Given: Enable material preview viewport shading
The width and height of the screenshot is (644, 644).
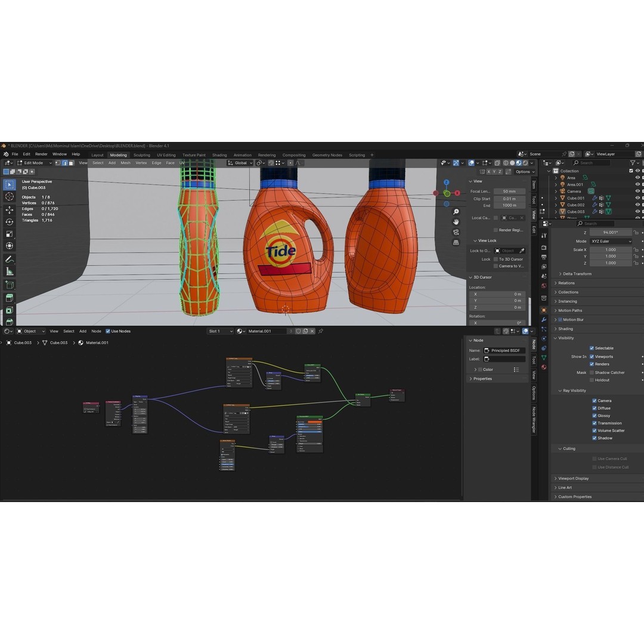Looking at the screenshot, I should coord(519,163).
